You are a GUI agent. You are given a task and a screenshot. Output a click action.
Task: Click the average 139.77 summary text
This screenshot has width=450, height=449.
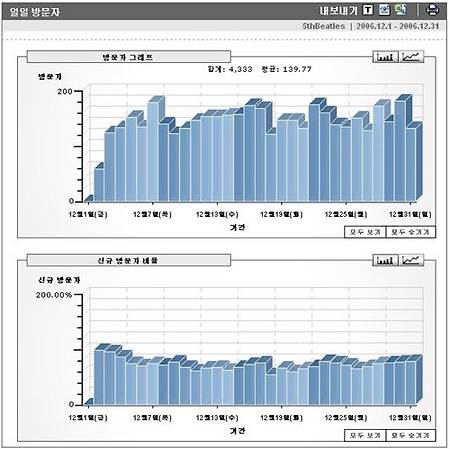tap(286, 69)
